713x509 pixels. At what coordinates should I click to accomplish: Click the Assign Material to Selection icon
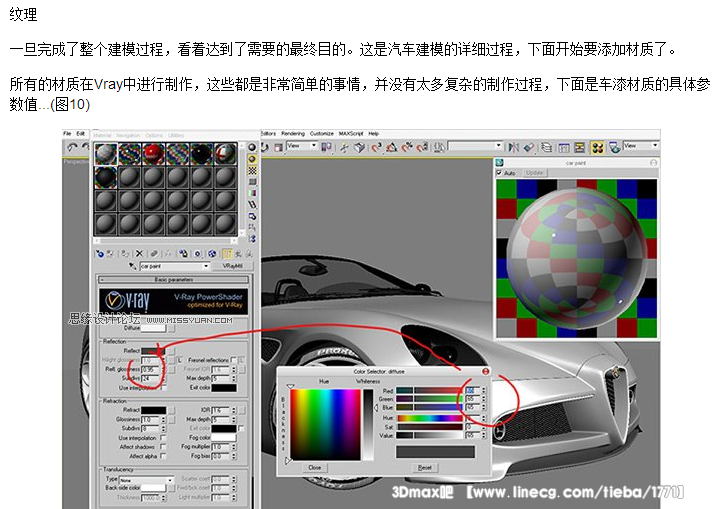pyautogui.click(x=125, y=254)
